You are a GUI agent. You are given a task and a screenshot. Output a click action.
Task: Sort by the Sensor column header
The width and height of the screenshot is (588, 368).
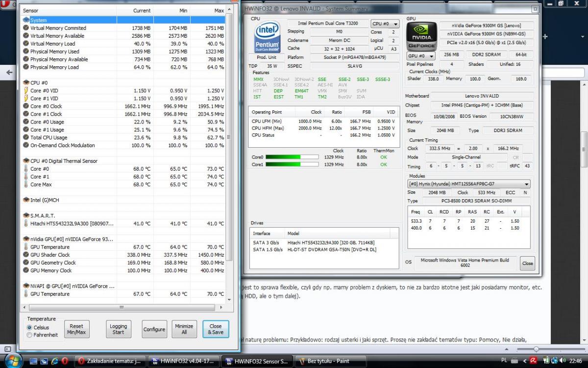coord(69,10)
